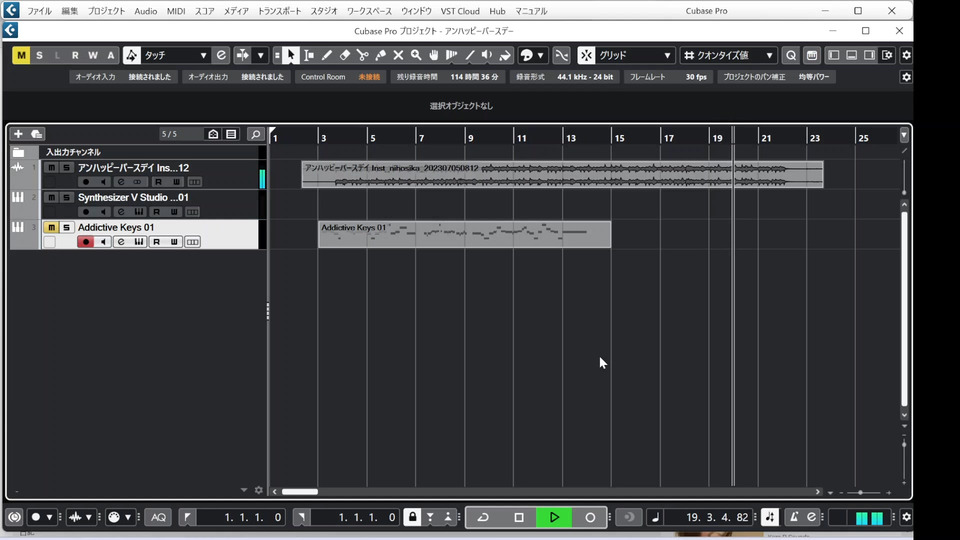The width and height of the screenshot is (960, 540).
Task: Show or hide the lower zone
Action: (852, 55)
